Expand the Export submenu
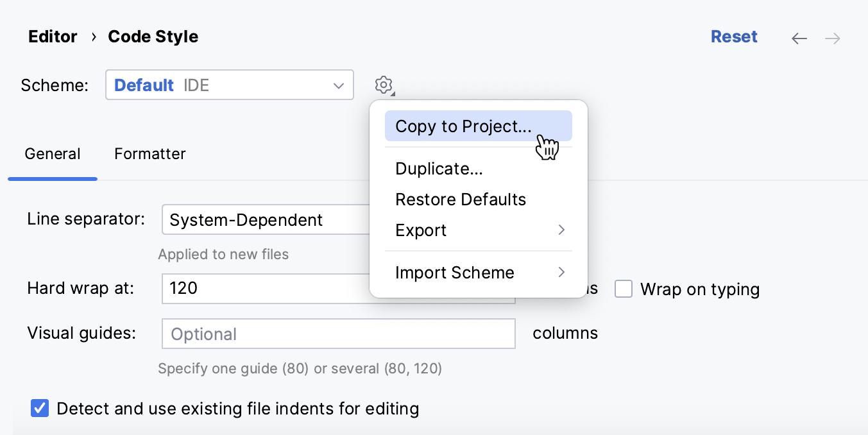 tap(421, 230)
